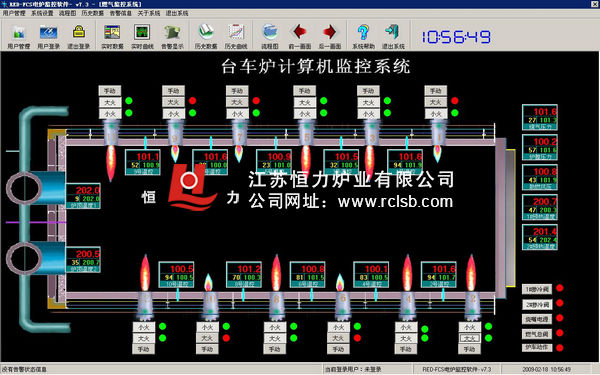Toggle 手动 mode for burner 11

(110, 91)
